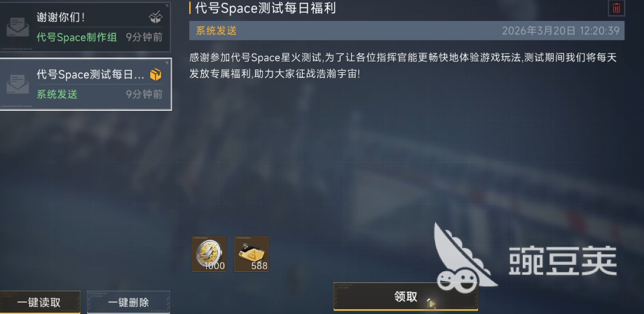Tap the silver coin reward showing 1000
The image size is (644, 314).
[x=209, y=254]
